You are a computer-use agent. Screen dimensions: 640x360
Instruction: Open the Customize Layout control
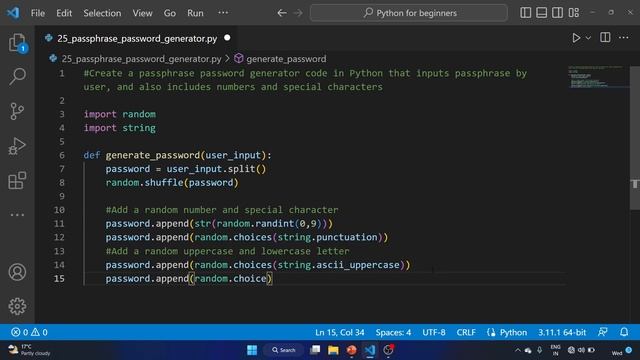pyautogui.click(x=574, y=13)
